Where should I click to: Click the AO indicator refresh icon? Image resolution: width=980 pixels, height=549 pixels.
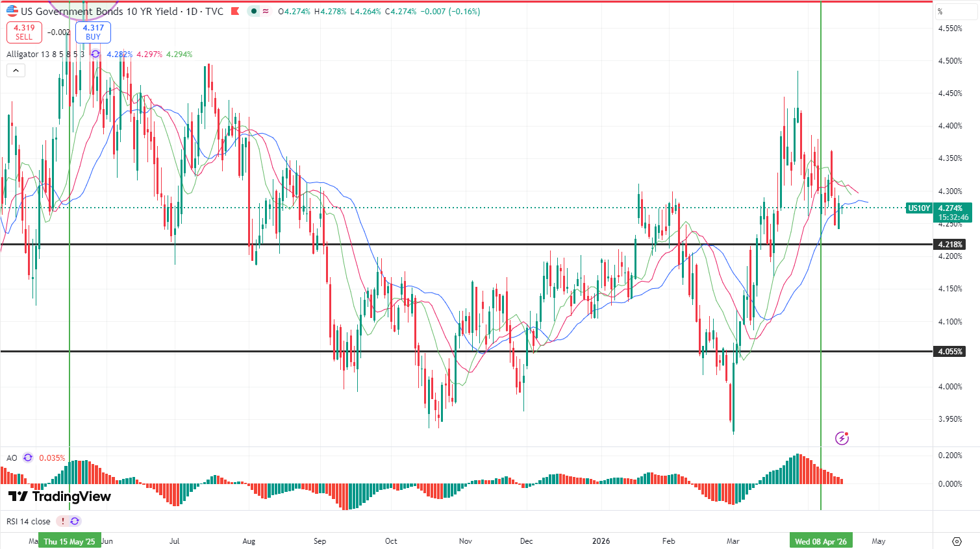click(x=28, y=457)
